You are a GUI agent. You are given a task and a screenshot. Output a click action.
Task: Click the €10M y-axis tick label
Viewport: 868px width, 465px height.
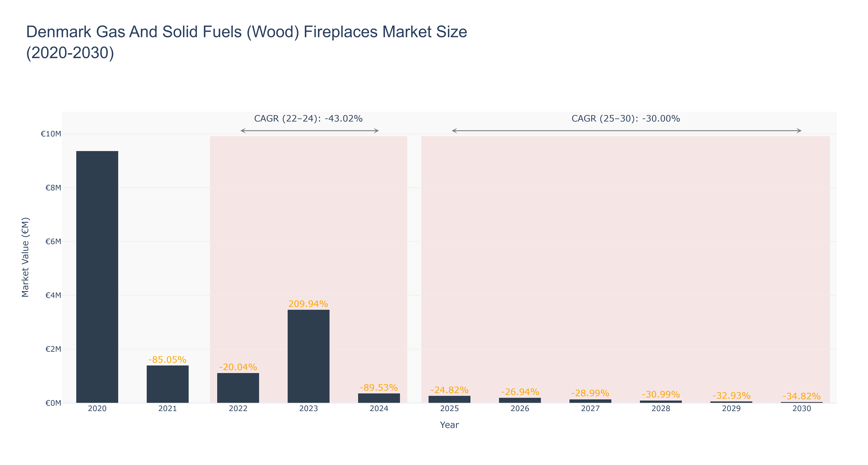51,134
